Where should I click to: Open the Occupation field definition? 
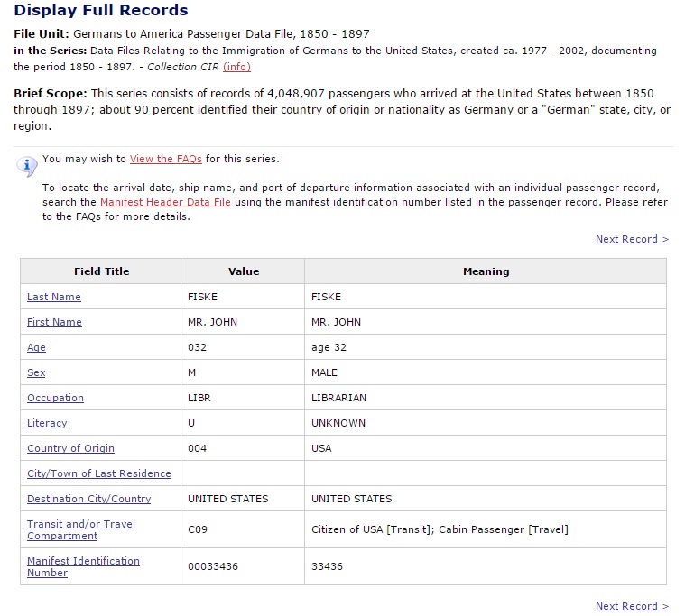55,398
